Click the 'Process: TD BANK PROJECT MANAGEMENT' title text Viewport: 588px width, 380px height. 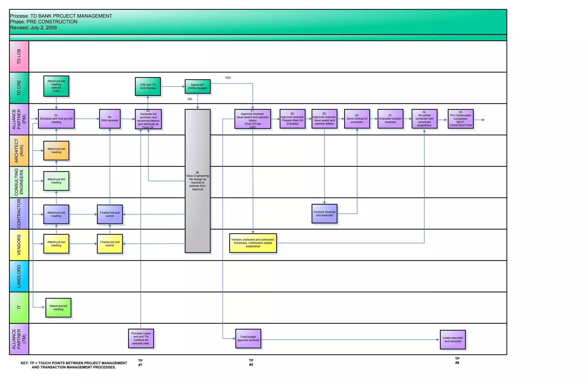tap(61, 16)
